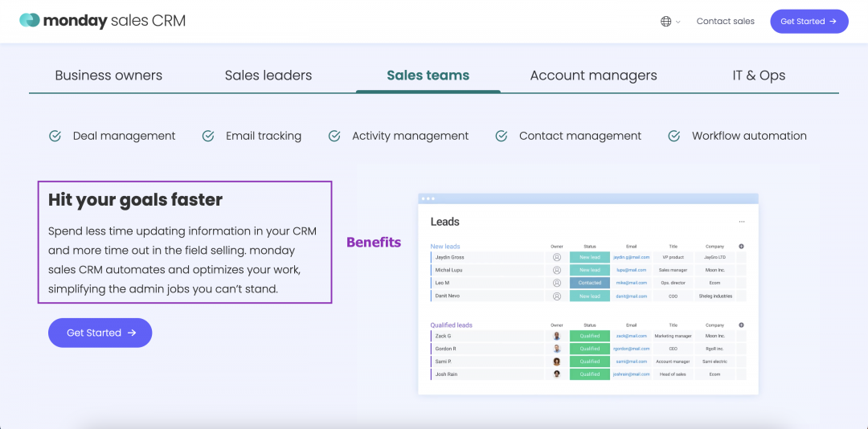
Task: Click the New lead status for Michal Lupu
Action: pyautogui.click(x=590, y=270)
